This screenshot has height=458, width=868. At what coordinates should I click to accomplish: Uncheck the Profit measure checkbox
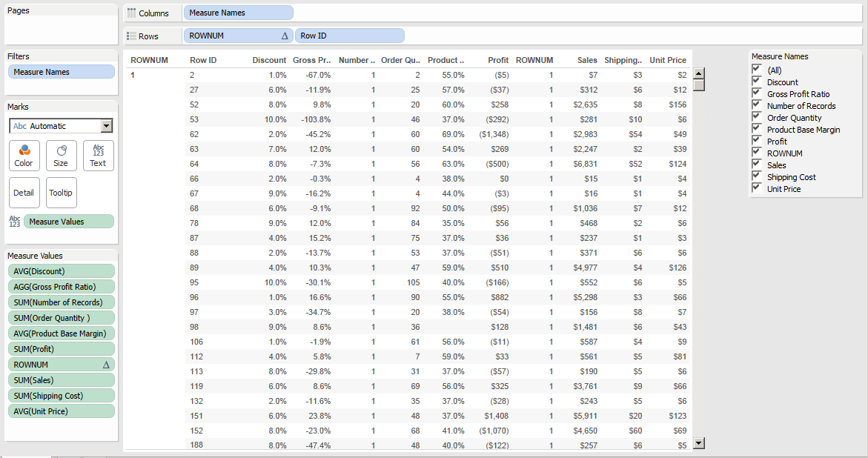757,141
